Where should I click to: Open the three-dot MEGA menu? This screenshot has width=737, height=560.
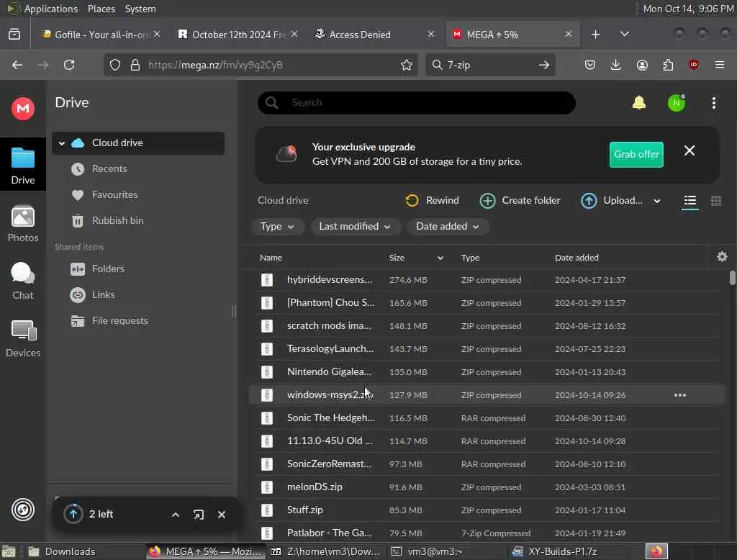713,102
